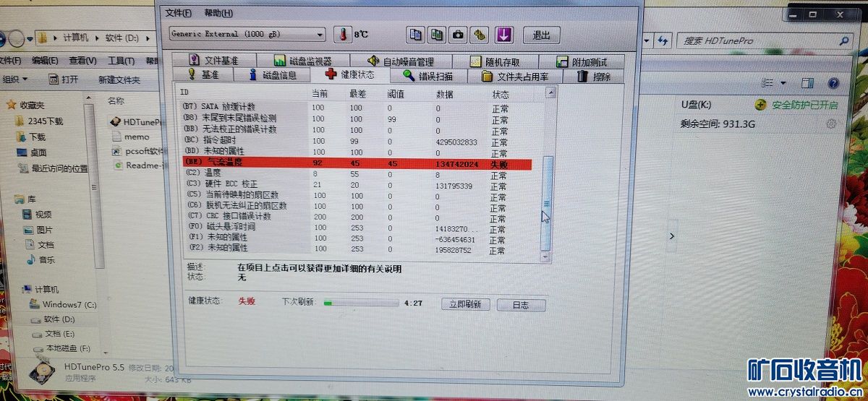868x401 pixels.
Task: Switch to the 磁盘监视器 tab
Action: 302,61
